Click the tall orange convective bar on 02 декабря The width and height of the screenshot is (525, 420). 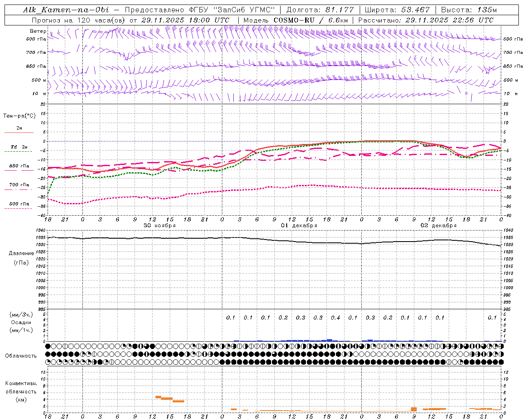pos(414,409)
